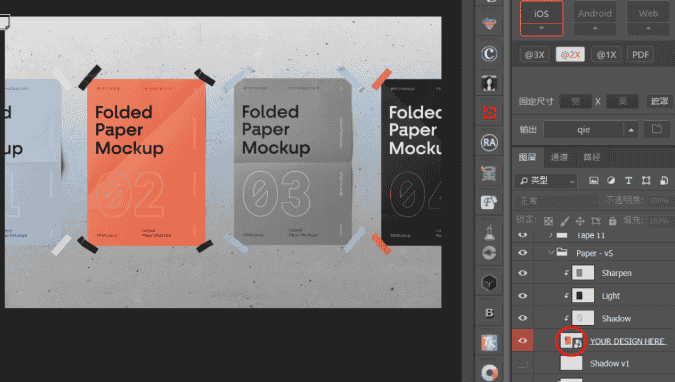Open the 3D cube plugin icon
675x382 pixels.
tap(489, 283)
